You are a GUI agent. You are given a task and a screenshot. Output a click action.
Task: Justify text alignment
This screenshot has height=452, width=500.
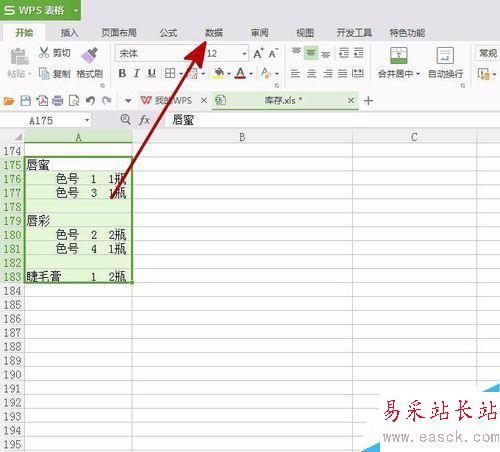click(342, 73)
